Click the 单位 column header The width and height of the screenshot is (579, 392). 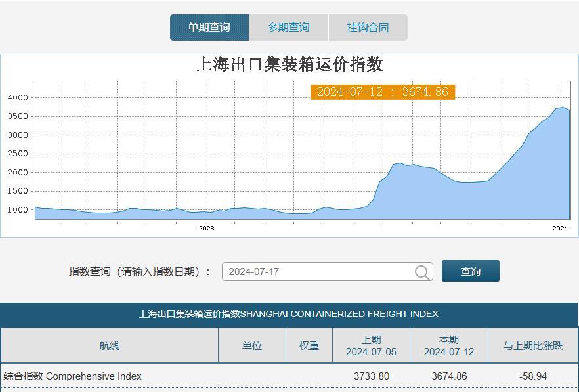[x=253, y=344]
